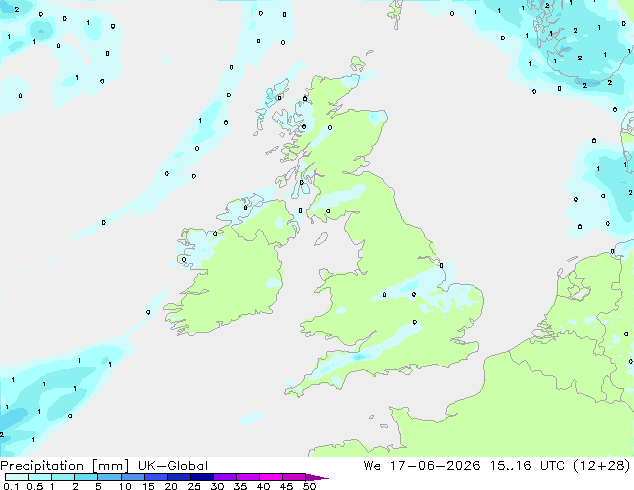Screen dimensions: 634x490
Task: Click the legend label '0.5'
Action: point(35,486)
